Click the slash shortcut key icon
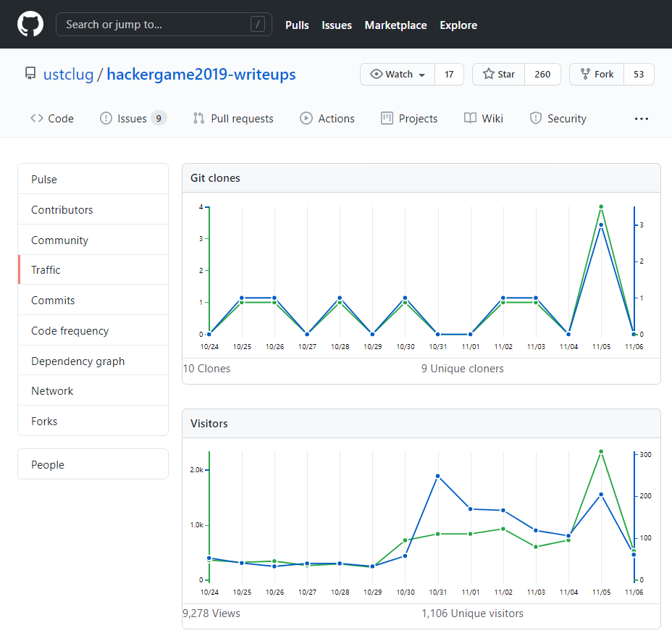Viewport: 672px width, 641px height. (258, 25)
